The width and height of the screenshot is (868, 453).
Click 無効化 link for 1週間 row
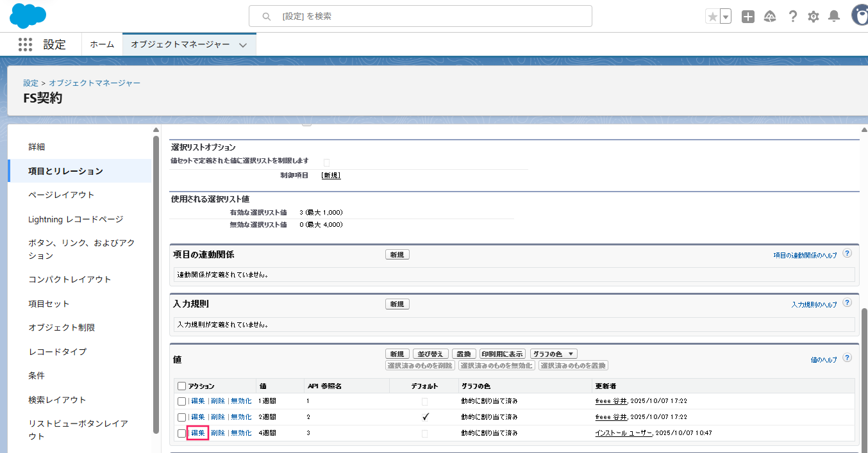[x=241, y=401]
